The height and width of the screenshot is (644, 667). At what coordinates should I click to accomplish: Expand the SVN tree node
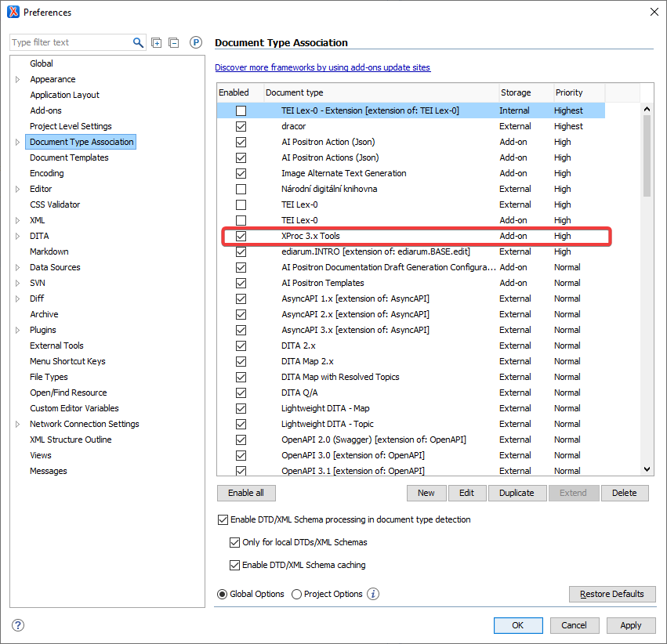click(17, 283)
